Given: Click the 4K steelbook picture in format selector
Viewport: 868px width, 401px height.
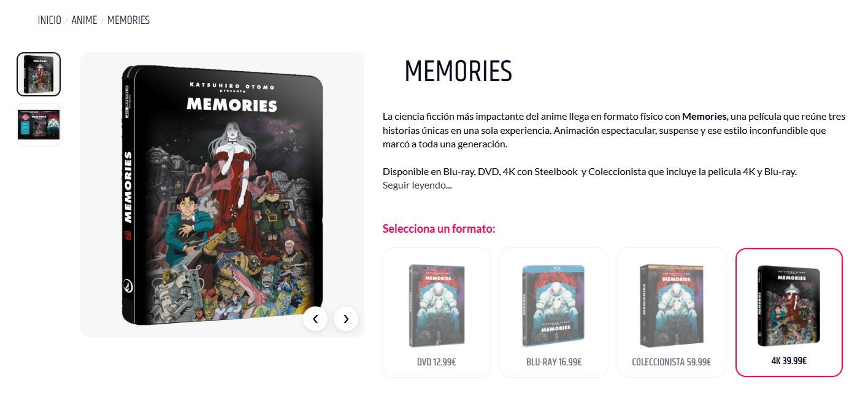Looking at the screenshot, I should [789, 305].
